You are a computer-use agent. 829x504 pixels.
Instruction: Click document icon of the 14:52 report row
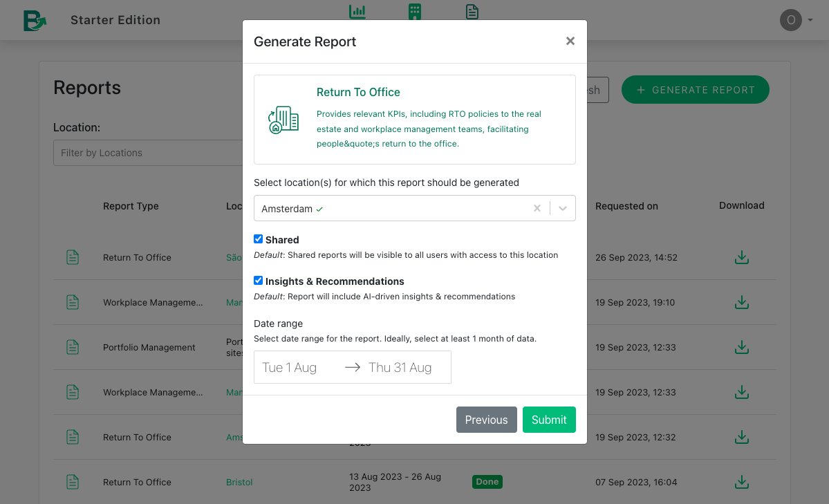pyautogui.click(x=73, y=258)
